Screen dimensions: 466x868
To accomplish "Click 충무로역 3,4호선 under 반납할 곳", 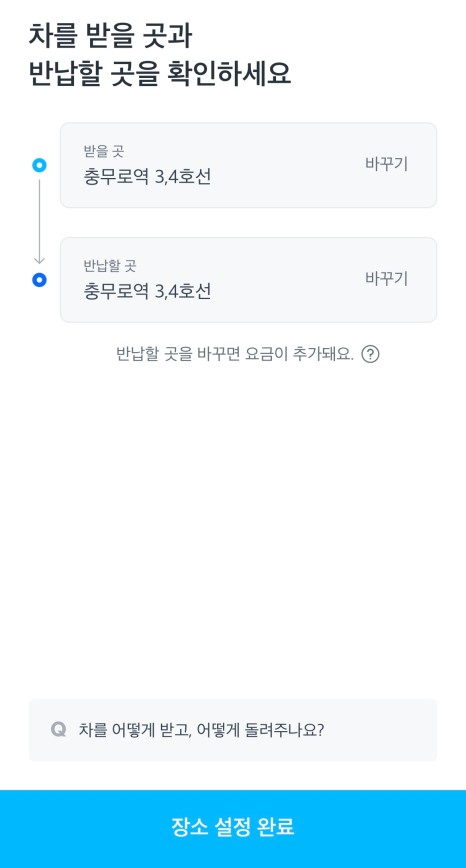I will (x=147, y=291).
